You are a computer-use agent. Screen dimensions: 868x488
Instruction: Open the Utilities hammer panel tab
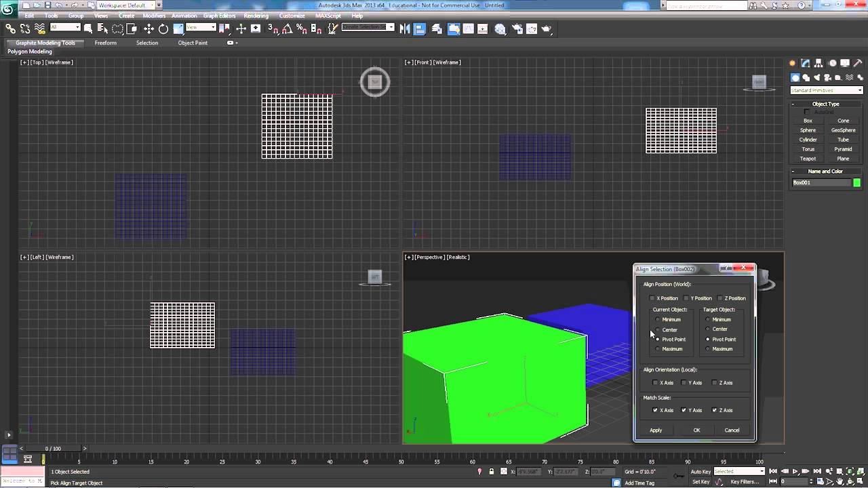[x=858, y=63]
